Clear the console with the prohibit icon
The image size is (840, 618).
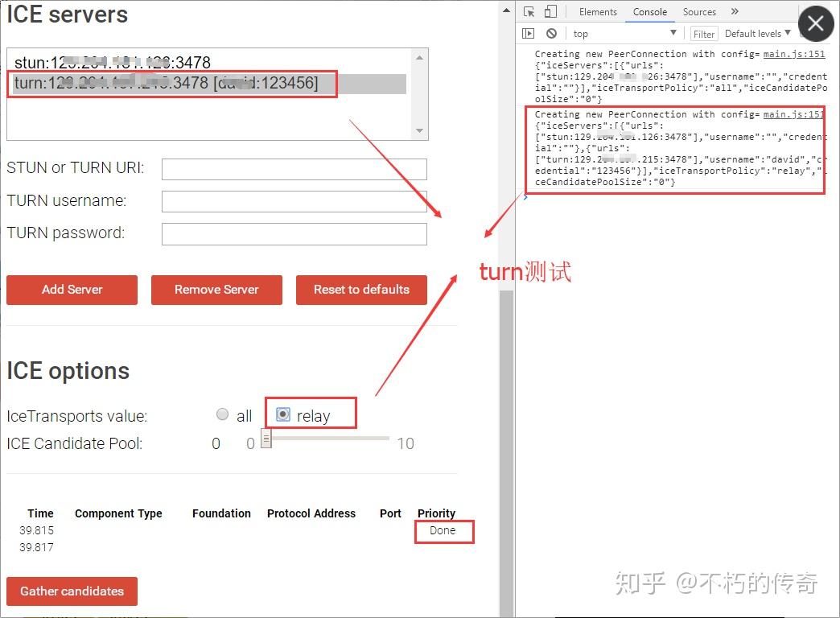550,33
